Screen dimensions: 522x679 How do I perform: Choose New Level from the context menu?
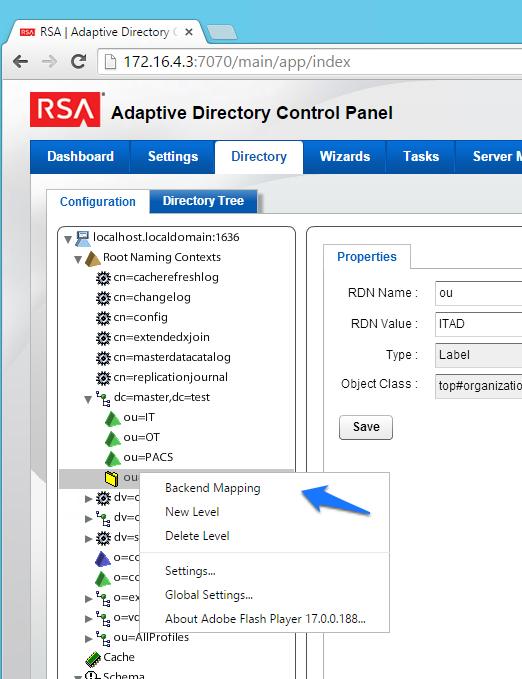[x=192, y=512]
